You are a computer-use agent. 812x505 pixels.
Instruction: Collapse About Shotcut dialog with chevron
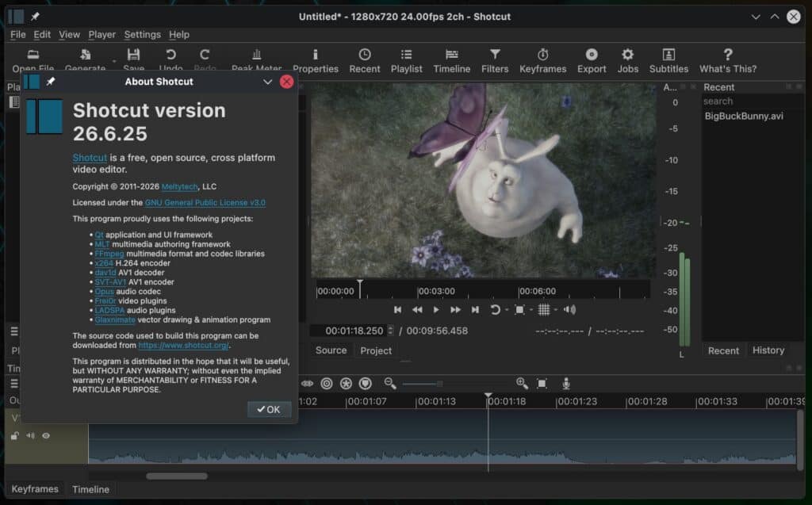(x=267, y=82)
